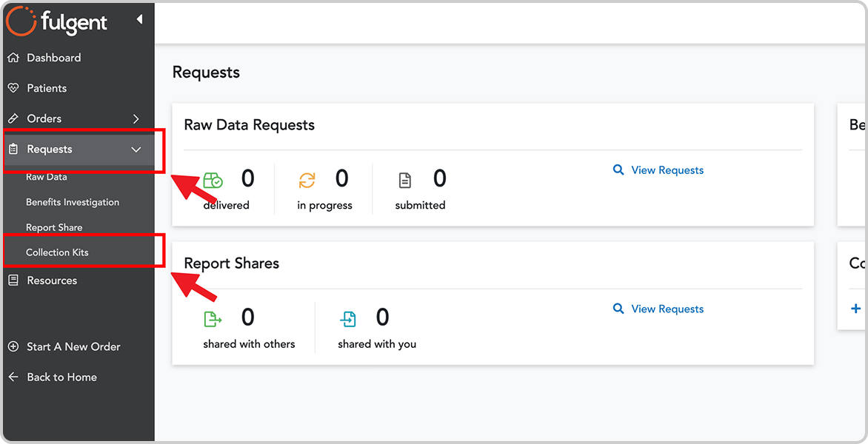Collapse the Requests submenu
Screen dimensions: 868x444
(136, 149)
